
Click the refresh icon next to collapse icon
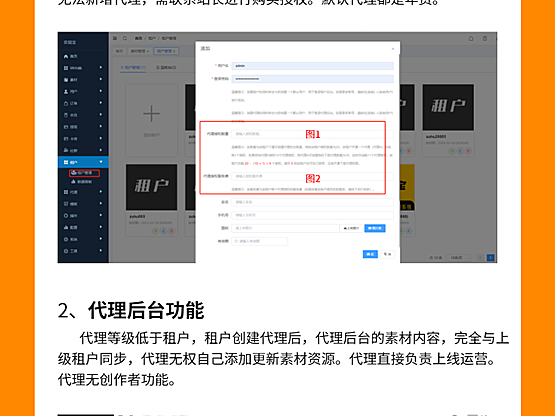[x=125, y=38]
